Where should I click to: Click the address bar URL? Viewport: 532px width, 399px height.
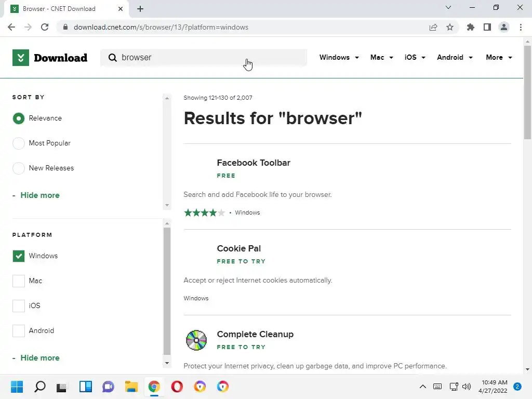point(161,27)
